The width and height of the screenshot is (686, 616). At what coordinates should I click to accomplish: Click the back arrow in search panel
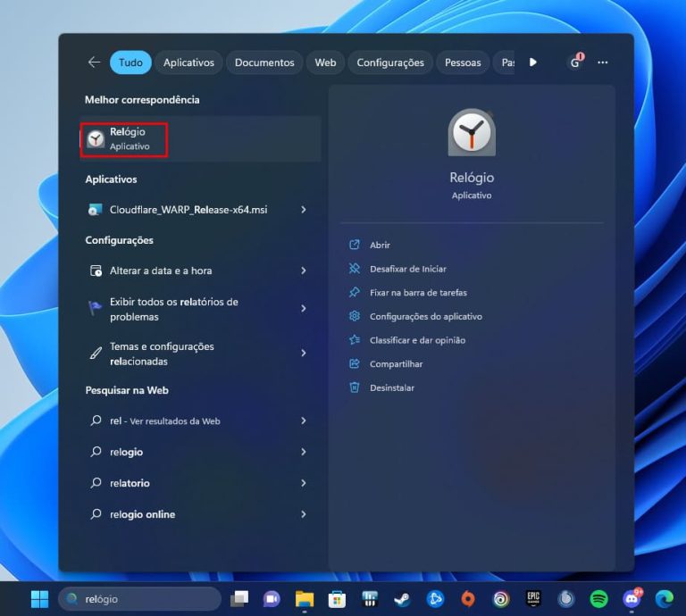click(x=94, y=62)
